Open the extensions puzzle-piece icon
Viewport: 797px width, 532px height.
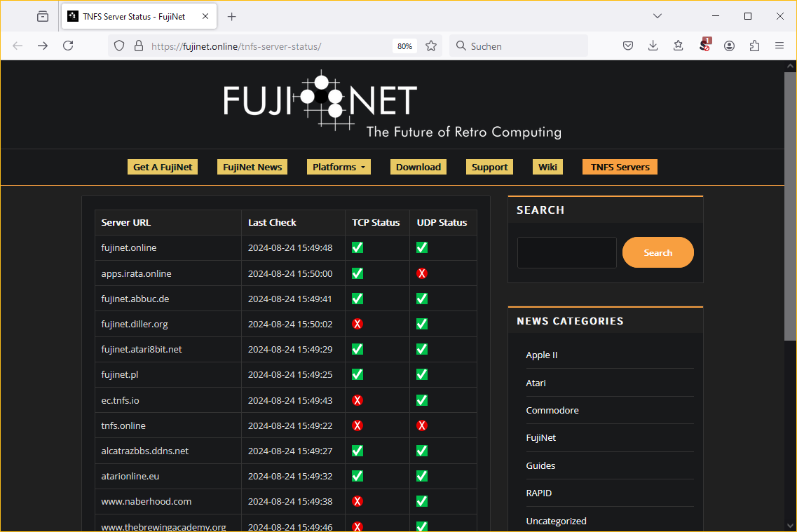[x=754, y=46]
